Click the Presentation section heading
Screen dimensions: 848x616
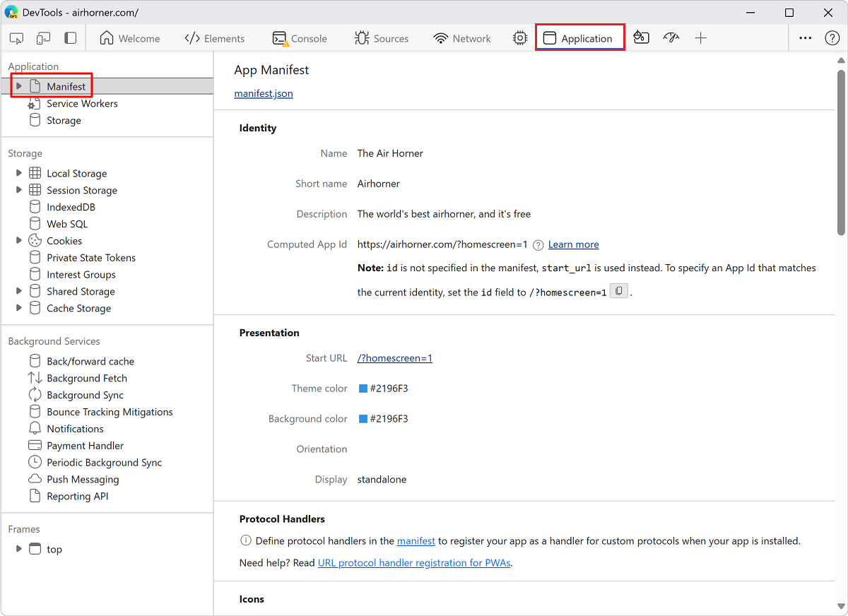click(269, 333)
